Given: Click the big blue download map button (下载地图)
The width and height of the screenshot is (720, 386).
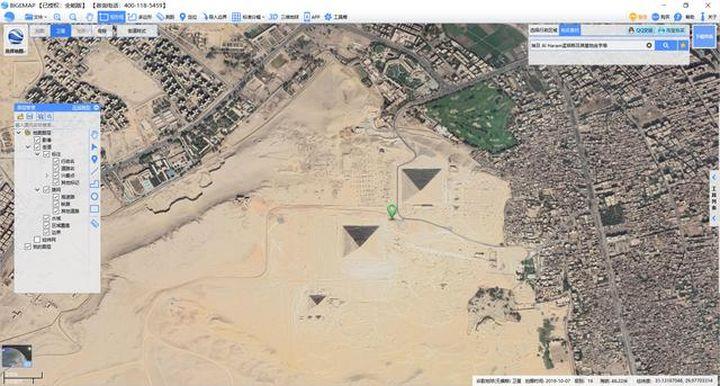Looking at the screenshot, I should pos(703,36).
